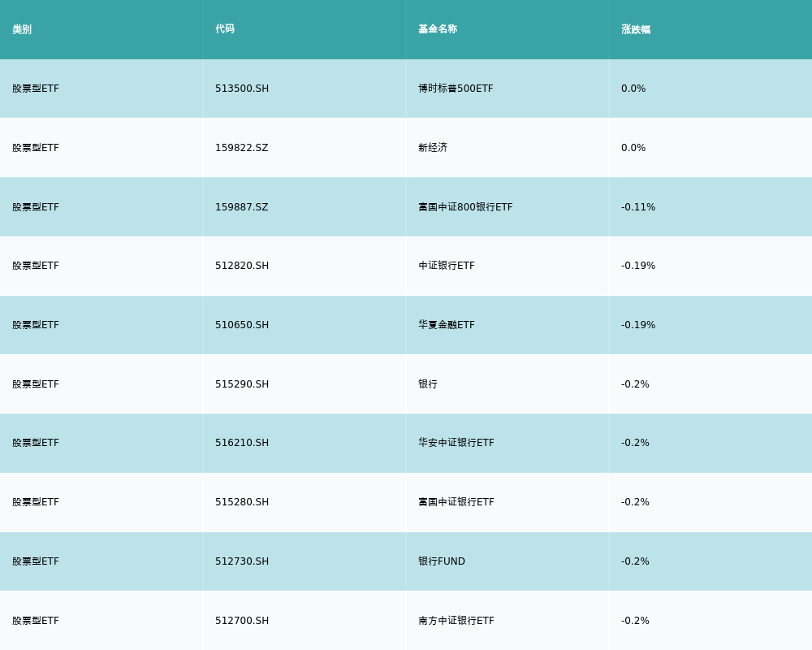Click fund code 512820.SH
This screenshot has height=650, width=812.
click(242, 266)
